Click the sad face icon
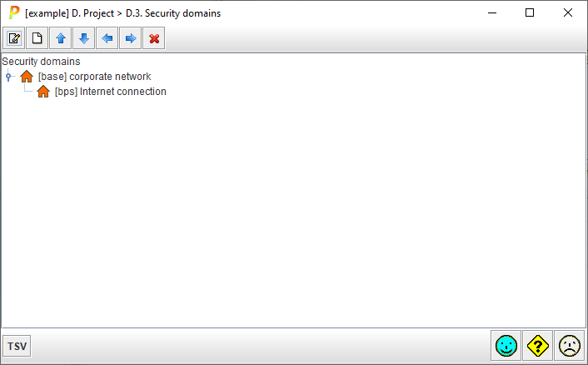 570,345
